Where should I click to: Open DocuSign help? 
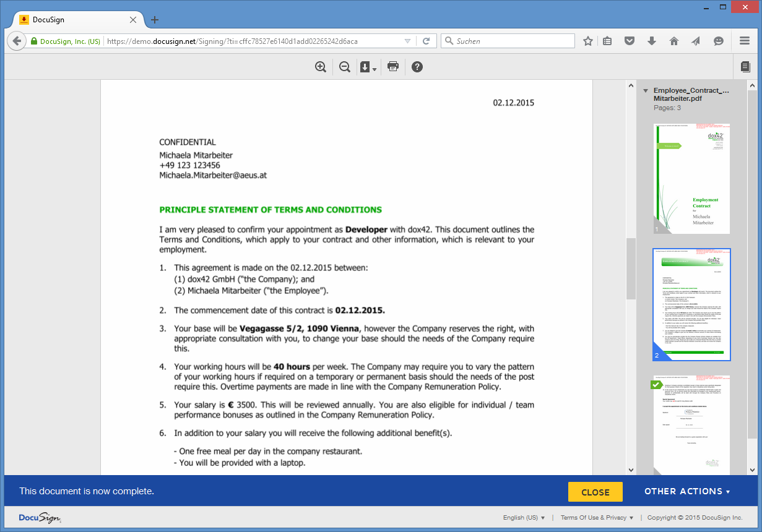(417, 67)
